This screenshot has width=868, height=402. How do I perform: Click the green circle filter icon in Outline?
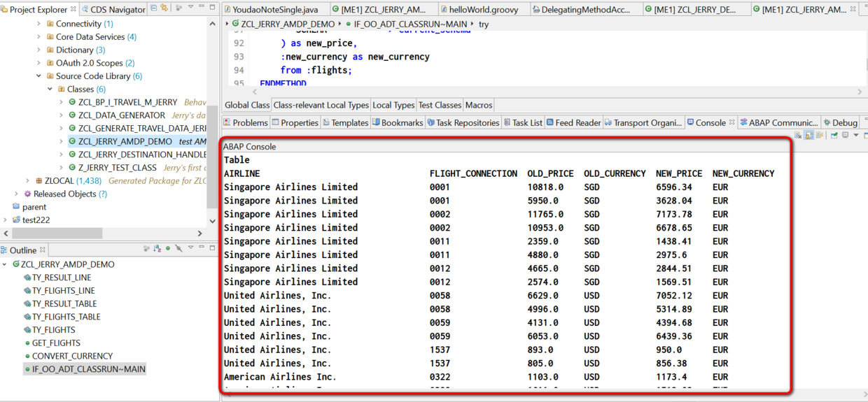point(168,248)
